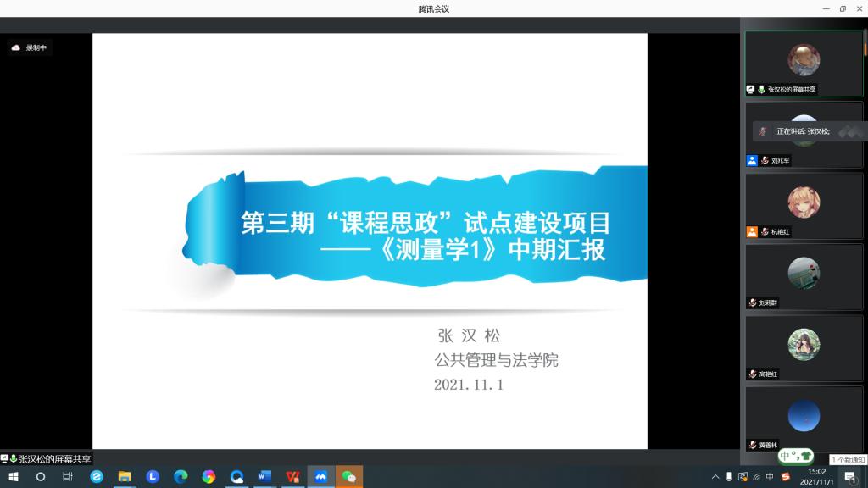Viewport: 868px width, 488px height.
Task: Open the Windows notification center
Action: point(849,477)
